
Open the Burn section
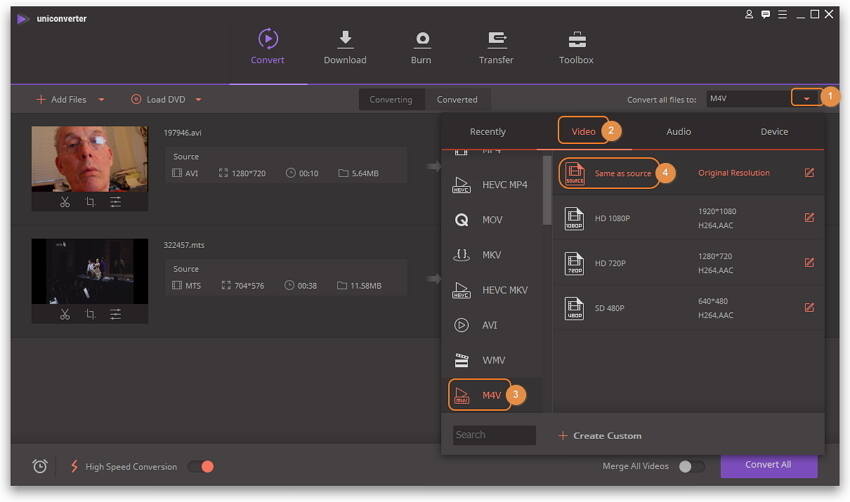(x=421, y=47)
